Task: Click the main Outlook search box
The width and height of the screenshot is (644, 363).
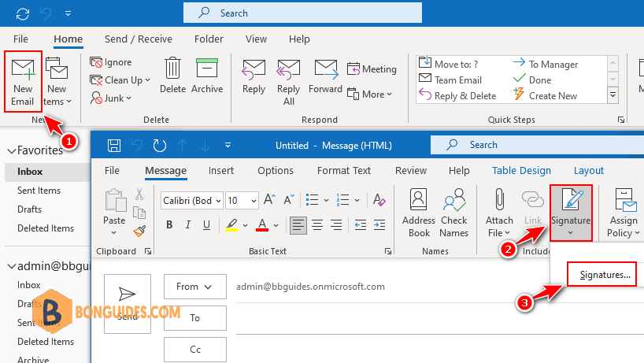Action: coord(302,13)
